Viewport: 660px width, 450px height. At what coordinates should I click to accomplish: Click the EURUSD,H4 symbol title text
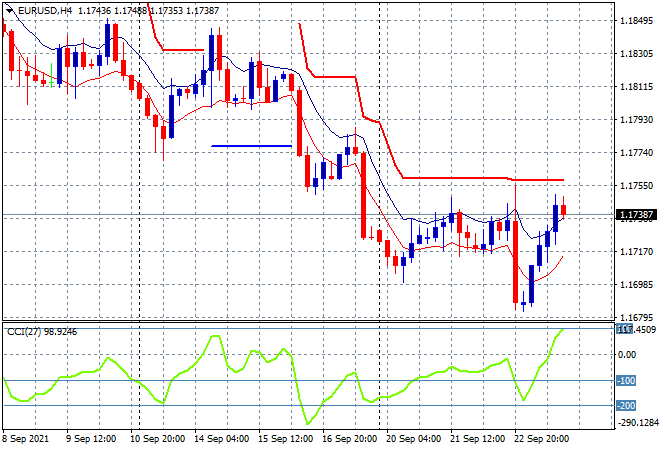click(x=45, y=11)
